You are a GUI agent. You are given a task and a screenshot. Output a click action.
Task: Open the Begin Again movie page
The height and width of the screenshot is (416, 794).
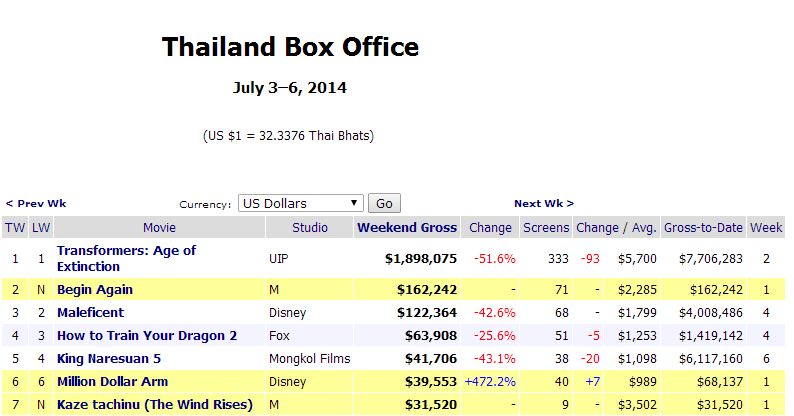click(95, 289)
